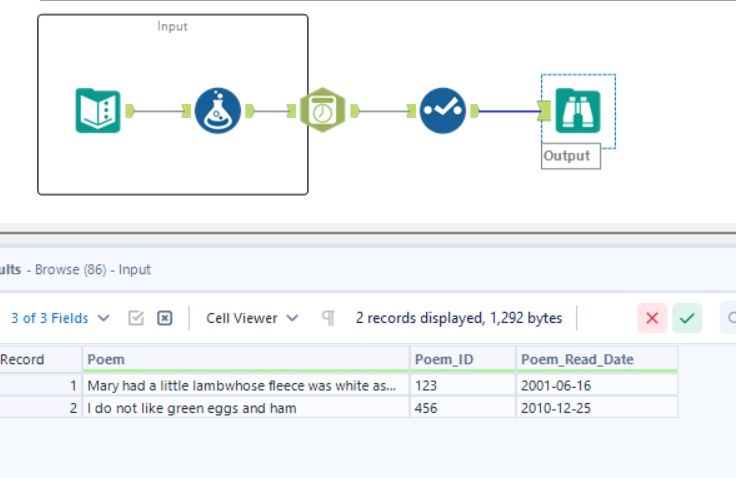Check the select all fields checkbox icon
The width and height of the screenshot is (736, 478).
point(137,318)
